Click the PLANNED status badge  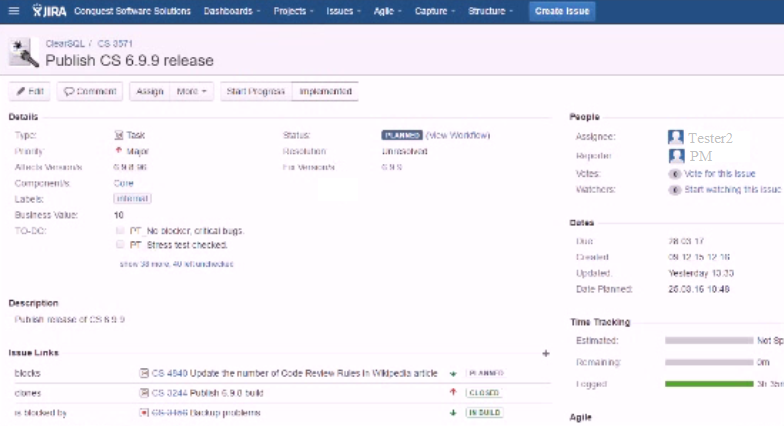pyautogui.click(x=402, y=135)
